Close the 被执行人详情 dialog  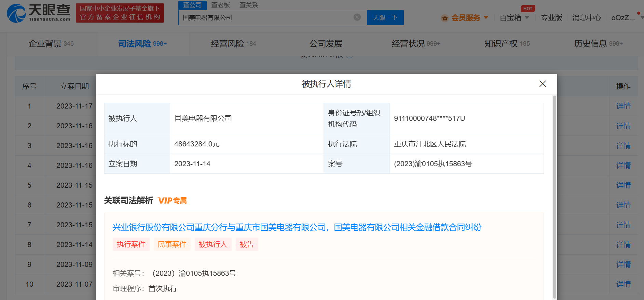tap(543, 84)
